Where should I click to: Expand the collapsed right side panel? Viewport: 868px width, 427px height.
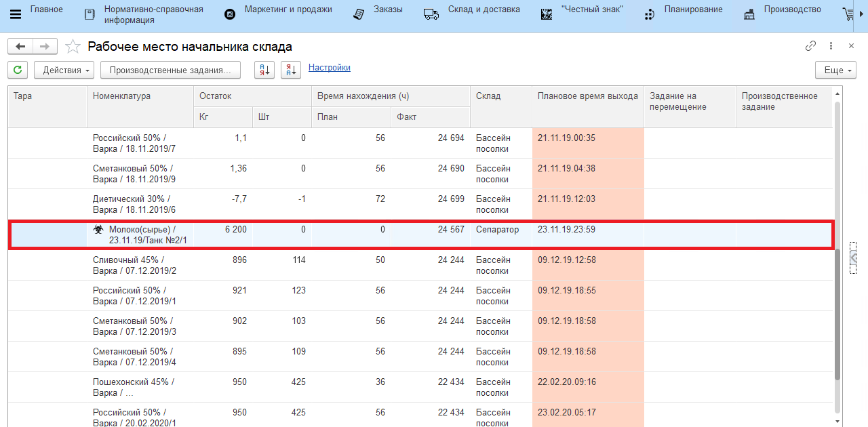click(x=853, y=258)
